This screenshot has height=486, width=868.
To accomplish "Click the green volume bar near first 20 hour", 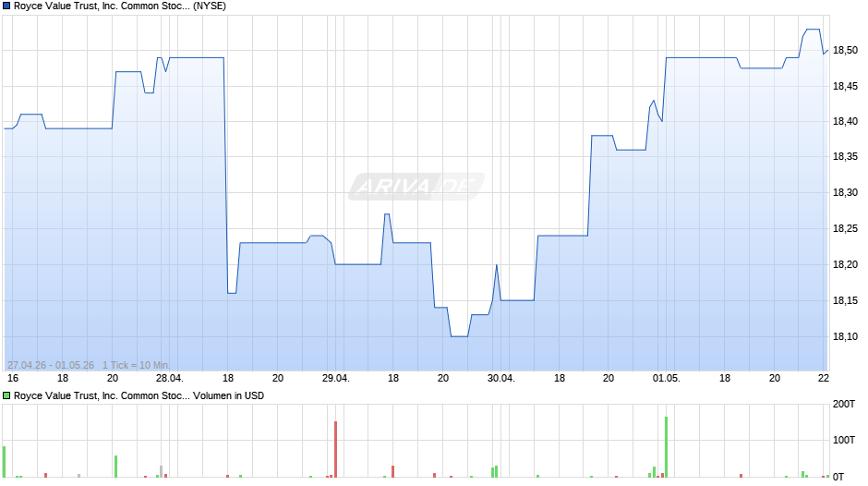I will tap(115, 467).
